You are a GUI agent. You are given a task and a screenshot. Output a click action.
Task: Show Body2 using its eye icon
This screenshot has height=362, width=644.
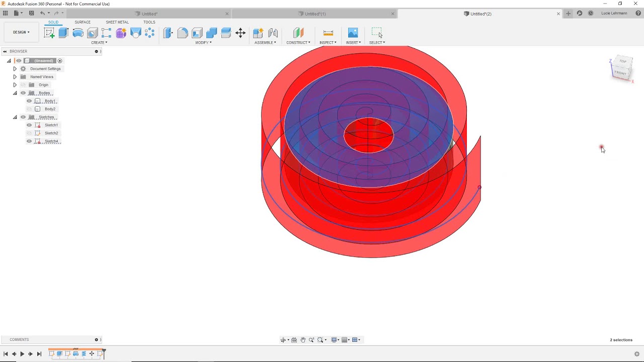point(29,109)
